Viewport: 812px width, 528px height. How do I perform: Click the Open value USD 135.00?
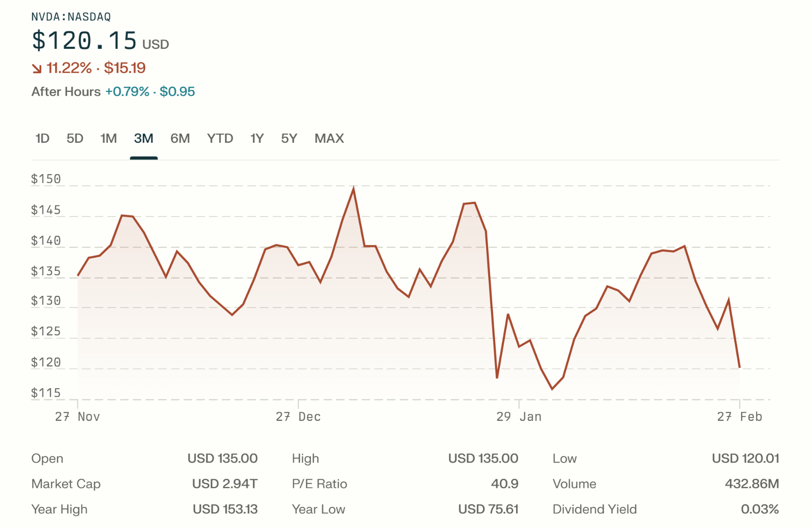[223, 459]
